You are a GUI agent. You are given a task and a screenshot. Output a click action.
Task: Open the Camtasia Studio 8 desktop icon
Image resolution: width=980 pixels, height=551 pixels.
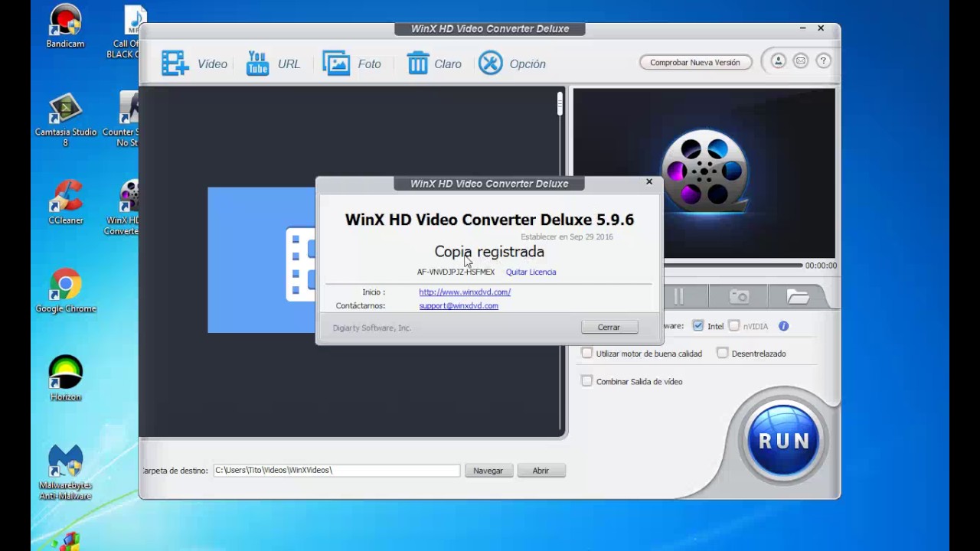click(65, 120)
